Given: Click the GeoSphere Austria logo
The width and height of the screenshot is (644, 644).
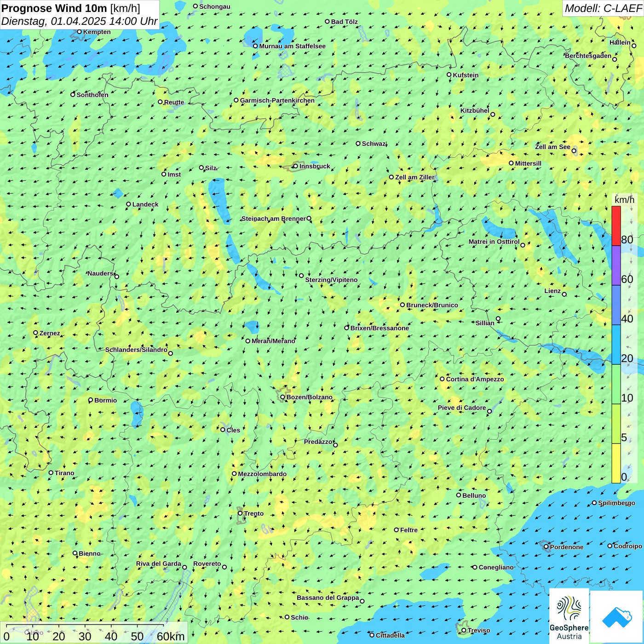Looking at the screenshot, I should [x=569, y=615].
